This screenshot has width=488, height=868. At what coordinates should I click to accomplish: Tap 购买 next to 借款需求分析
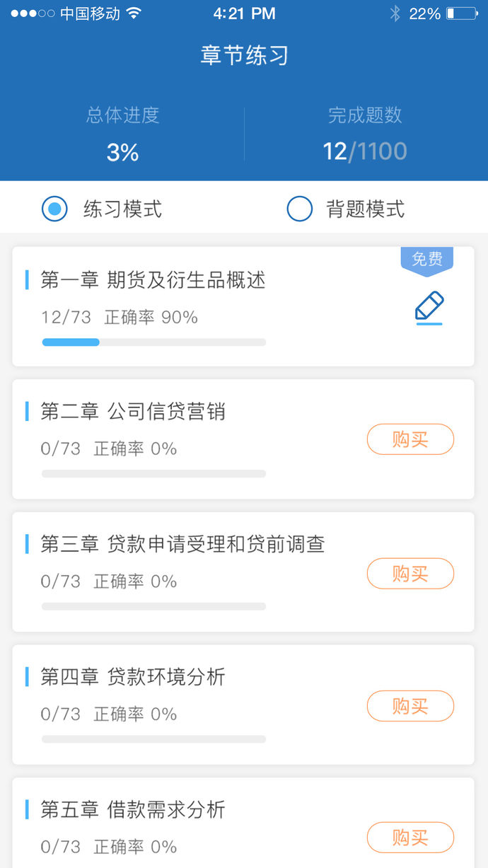(x=410, y=838)
